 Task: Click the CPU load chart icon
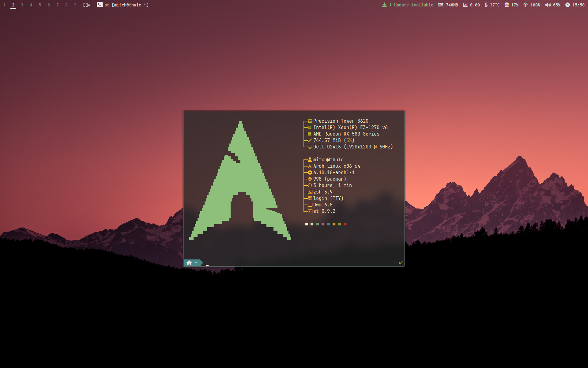point(465,5)
